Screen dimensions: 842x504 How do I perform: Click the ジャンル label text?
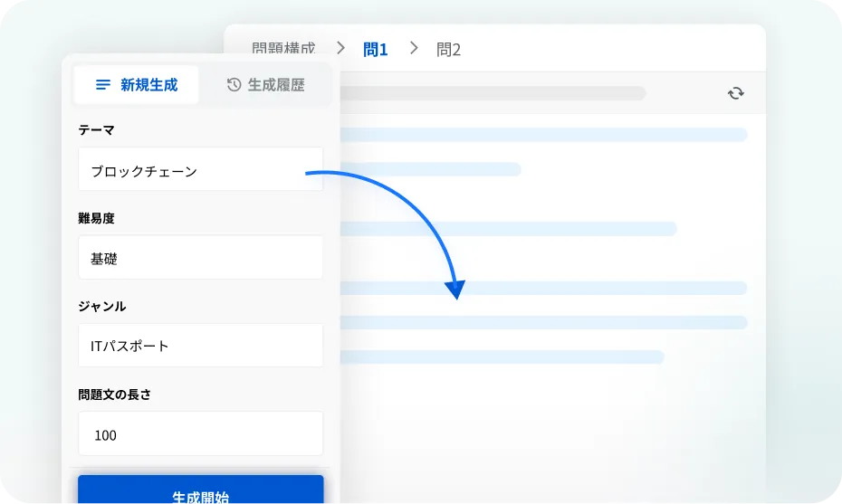pos(102,307)
